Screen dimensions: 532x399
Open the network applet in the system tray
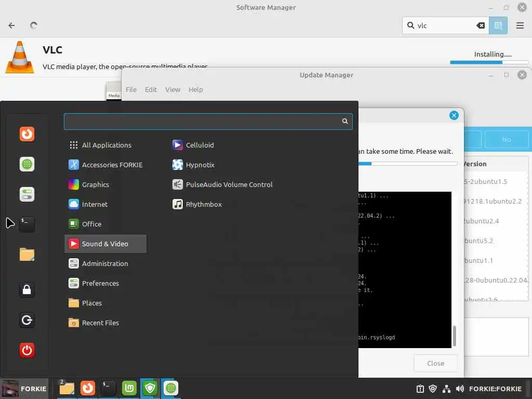(446, 389)
